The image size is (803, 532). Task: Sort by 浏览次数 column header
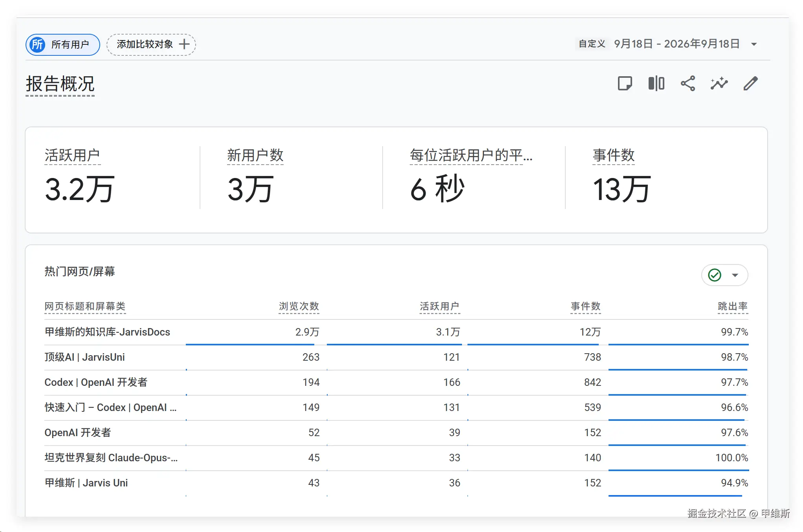[299, 306]
